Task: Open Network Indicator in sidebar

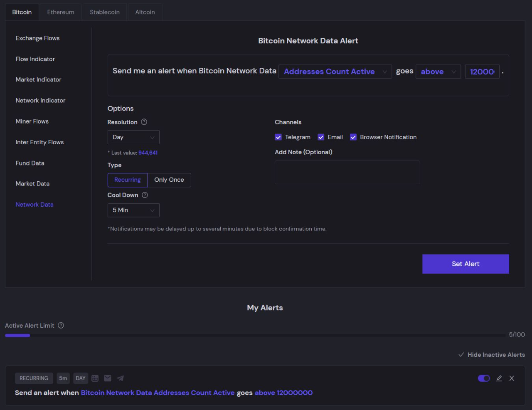Action: (41, 101)
